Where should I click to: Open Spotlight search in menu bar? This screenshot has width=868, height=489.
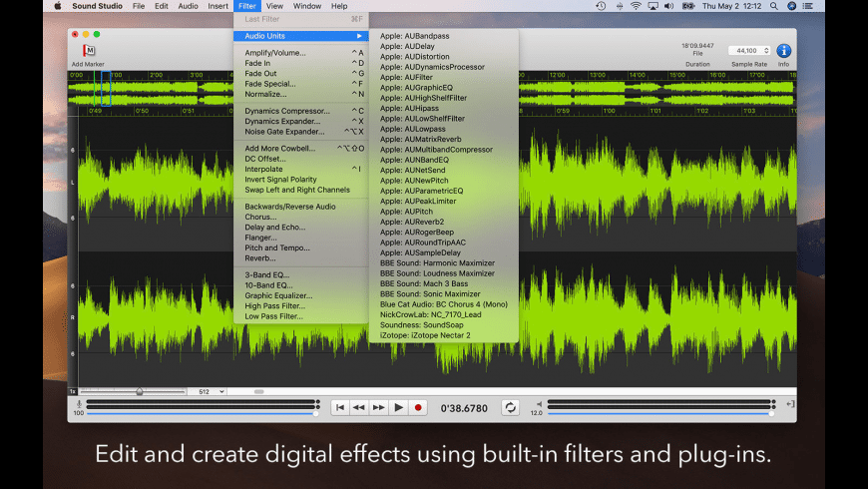click(x=772, y=6)
